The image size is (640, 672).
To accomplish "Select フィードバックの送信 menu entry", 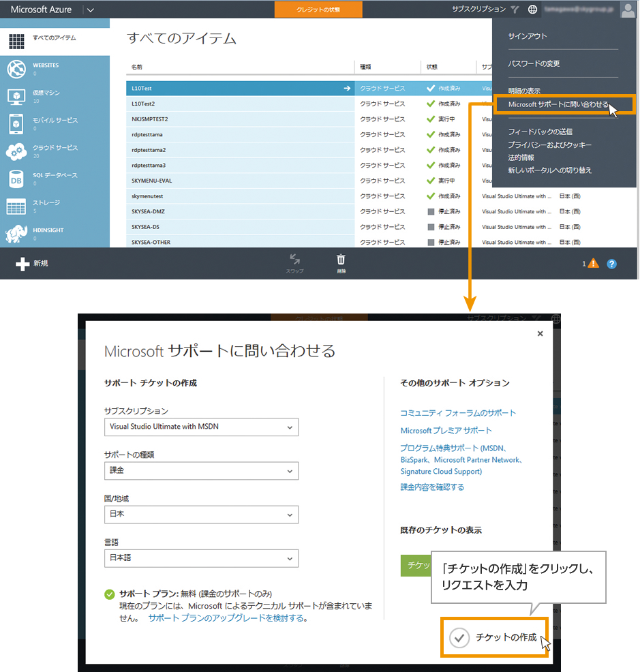I will (x=540, y=132).
